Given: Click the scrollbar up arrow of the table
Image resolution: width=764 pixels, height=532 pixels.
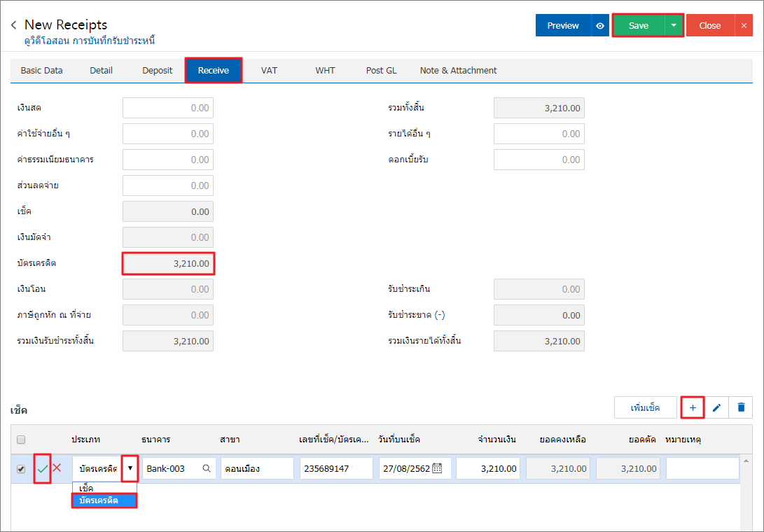Looking at the screenshot, I should point(746,461).
